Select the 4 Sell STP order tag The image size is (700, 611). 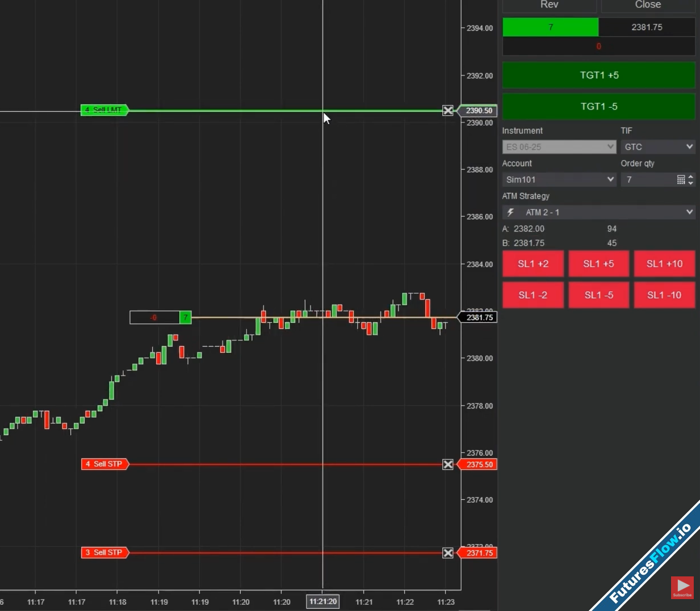point(104,464)
